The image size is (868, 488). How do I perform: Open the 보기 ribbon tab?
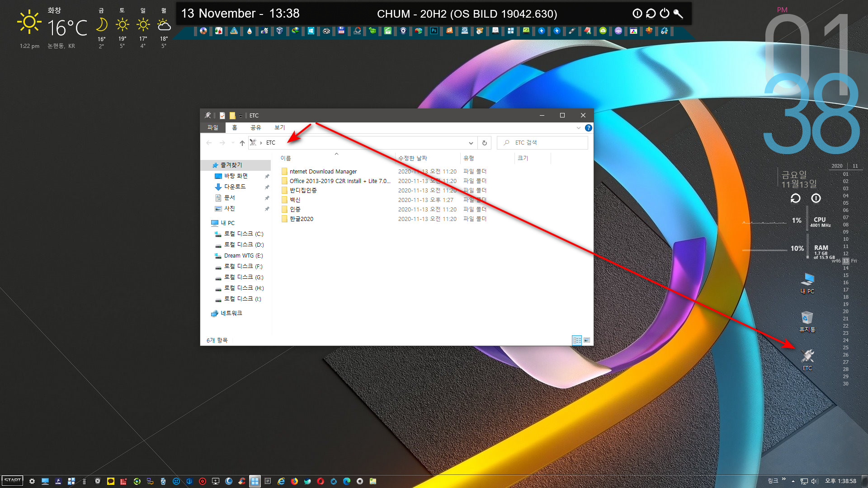coord(280,128)
